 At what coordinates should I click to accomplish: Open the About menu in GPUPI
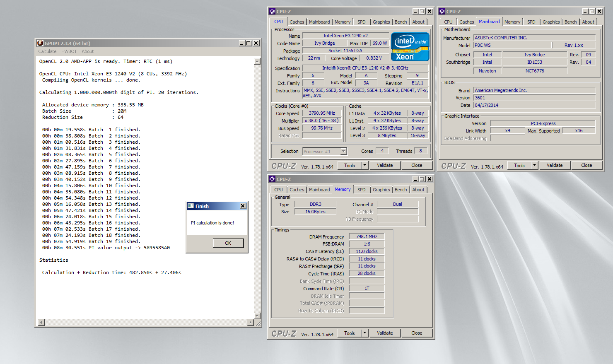[87, 51]
